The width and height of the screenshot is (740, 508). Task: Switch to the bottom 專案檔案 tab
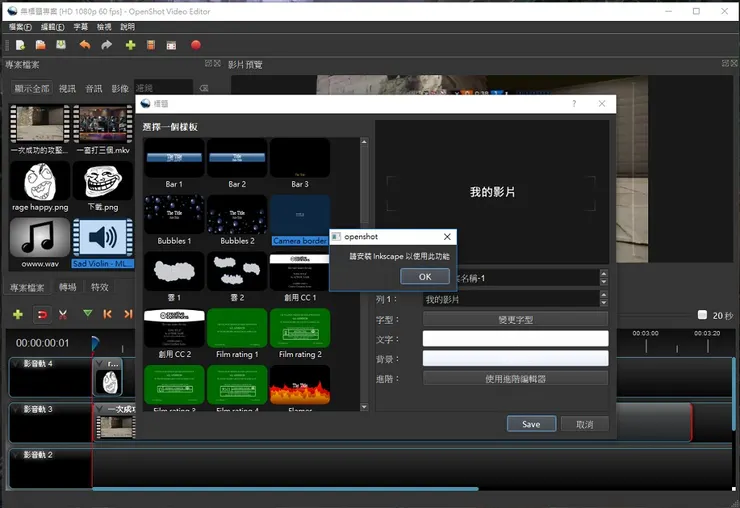27,287
